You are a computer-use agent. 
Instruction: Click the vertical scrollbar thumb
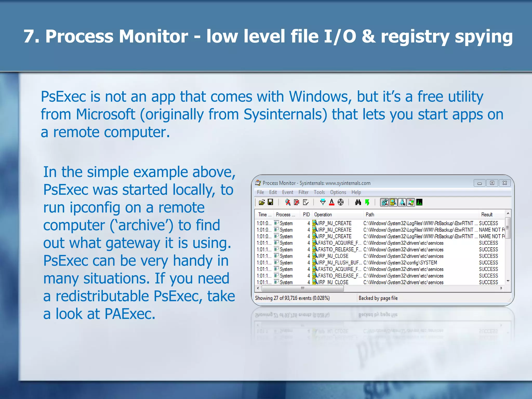point(508,228)
